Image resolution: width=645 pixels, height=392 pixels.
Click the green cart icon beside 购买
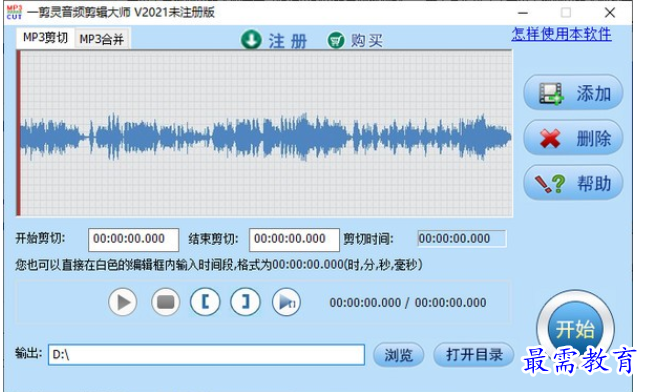[x=336, y=40]
